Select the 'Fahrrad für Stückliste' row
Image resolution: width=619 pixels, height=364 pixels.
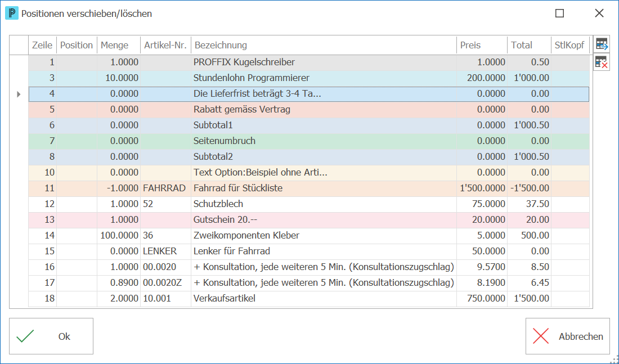[x=309, y=188]
